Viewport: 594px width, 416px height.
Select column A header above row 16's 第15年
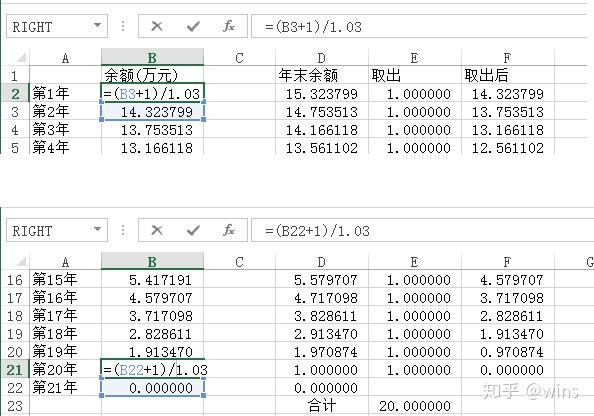click(x=65, y=261)
